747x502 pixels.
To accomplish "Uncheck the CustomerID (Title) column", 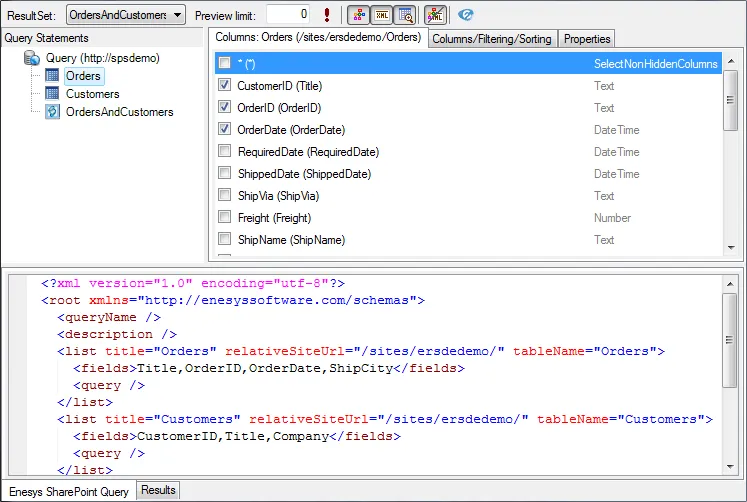I will click(225, 86).
